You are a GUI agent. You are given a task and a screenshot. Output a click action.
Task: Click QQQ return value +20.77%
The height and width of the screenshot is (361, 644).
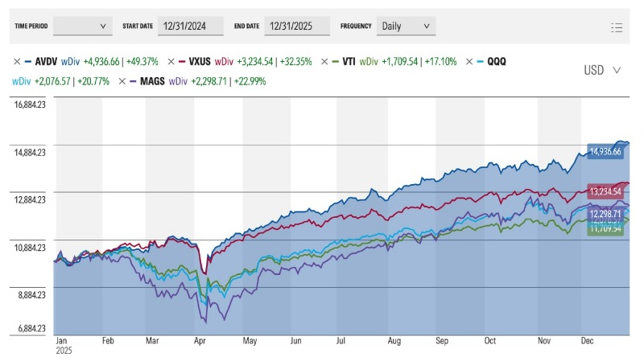93,81
